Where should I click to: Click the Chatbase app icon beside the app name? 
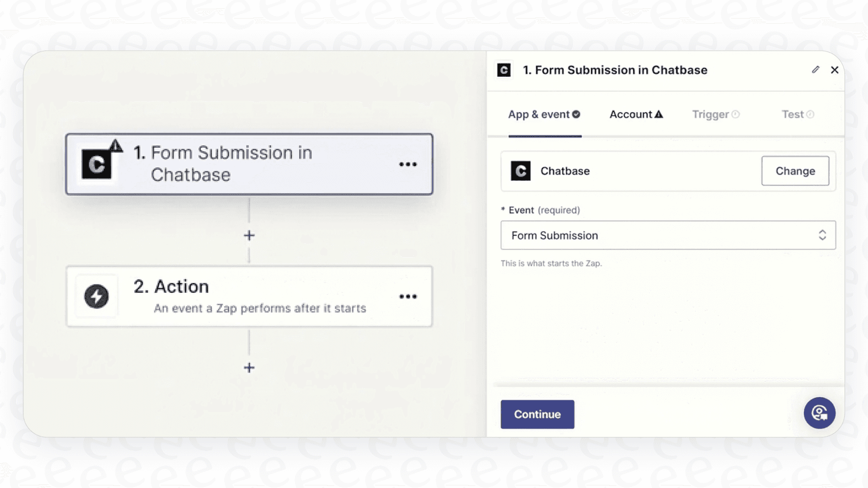[x=520, y=171]
